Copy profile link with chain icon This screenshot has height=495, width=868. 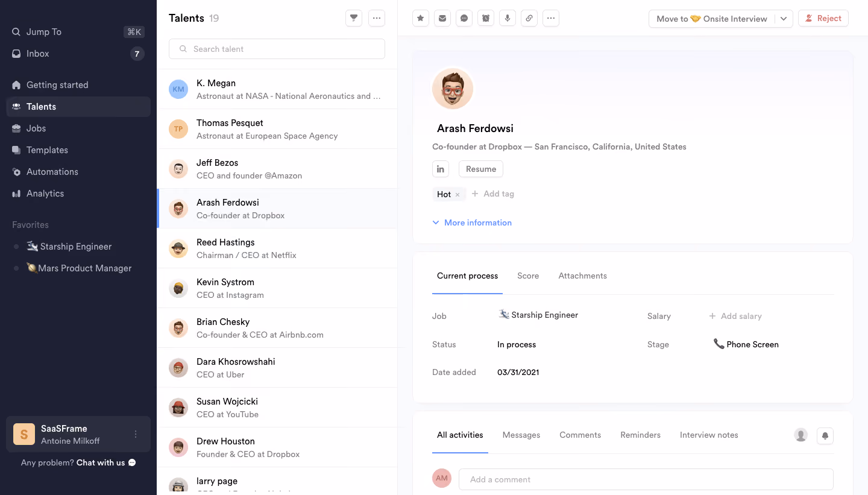coord(529,18)
